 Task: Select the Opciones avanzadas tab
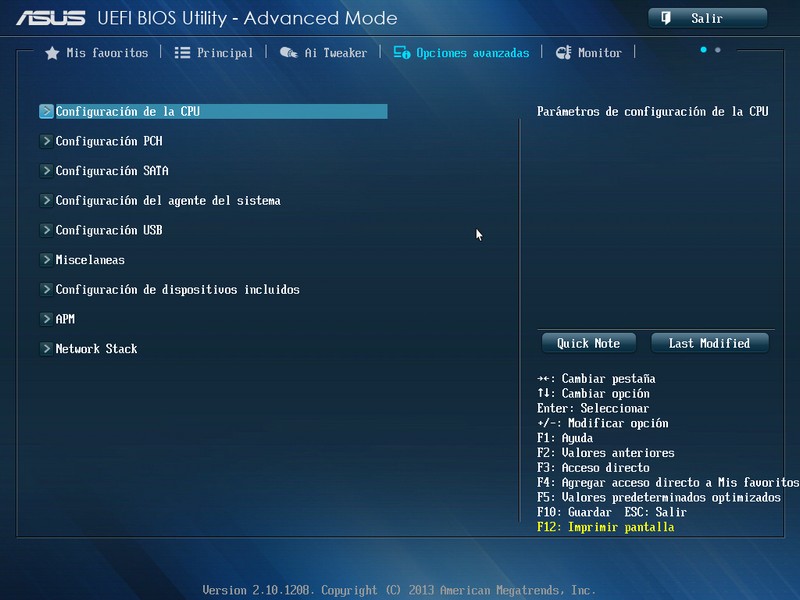pos(461,53)
